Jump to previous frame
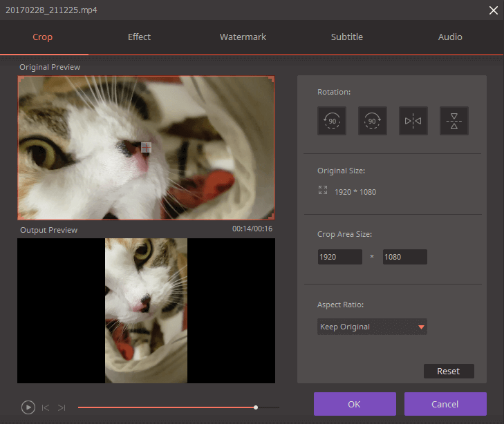The height and width of the screenshot is (424, 504). click(46, 407)
